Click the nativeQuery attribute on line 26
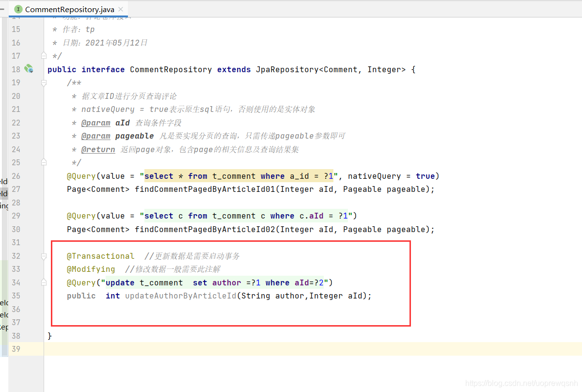Viewport: 582px width, 392px height. tap(374, 176)
